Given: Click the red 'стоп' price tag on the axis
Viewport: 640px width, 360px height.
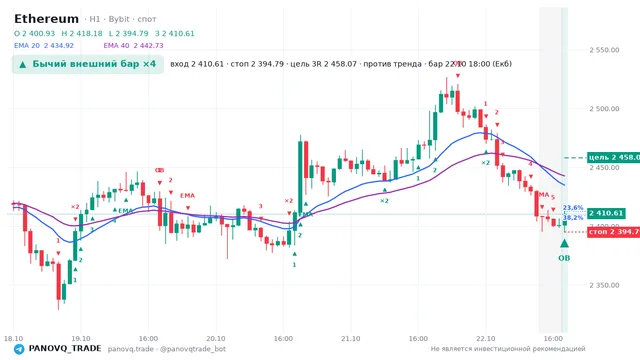Looking at the screenshot, I should coord(613,232).
